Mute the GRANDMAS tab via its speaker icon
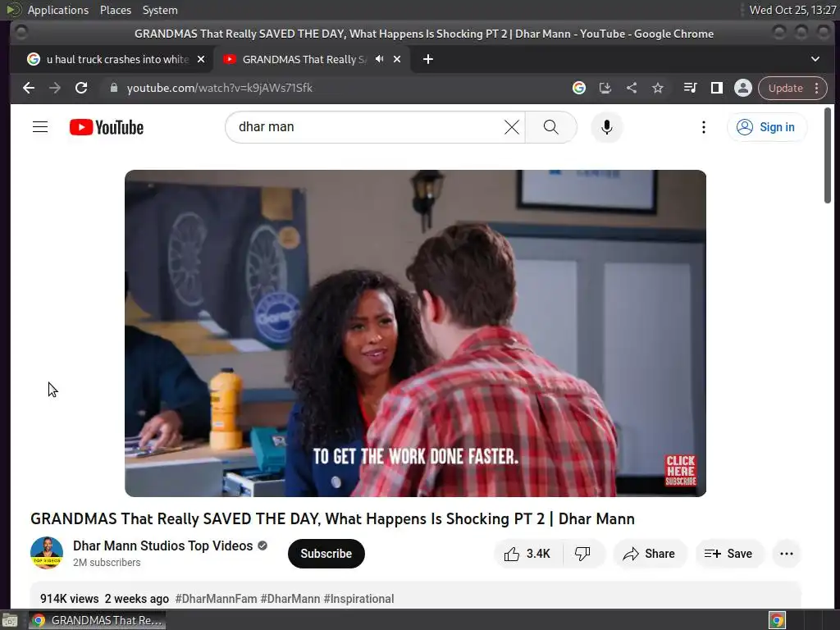 click(379, 59)
